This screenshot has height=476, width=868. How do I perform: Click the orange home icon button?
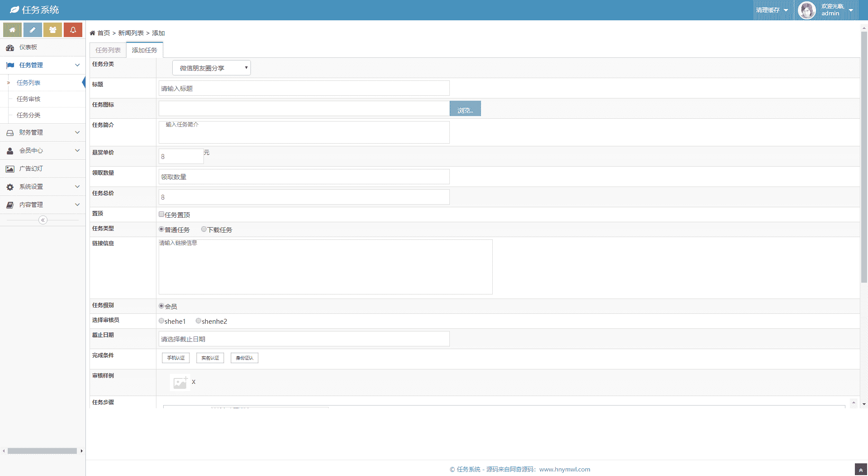[12, 30]
